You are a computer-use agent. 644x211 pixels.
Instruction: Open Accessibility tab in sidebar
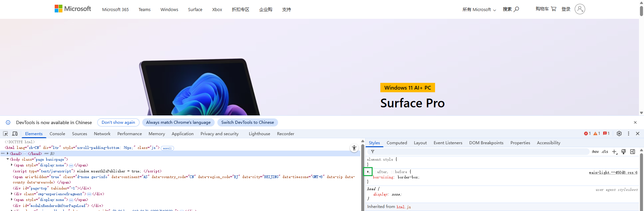pyautogui.click(x=548, y=143)
